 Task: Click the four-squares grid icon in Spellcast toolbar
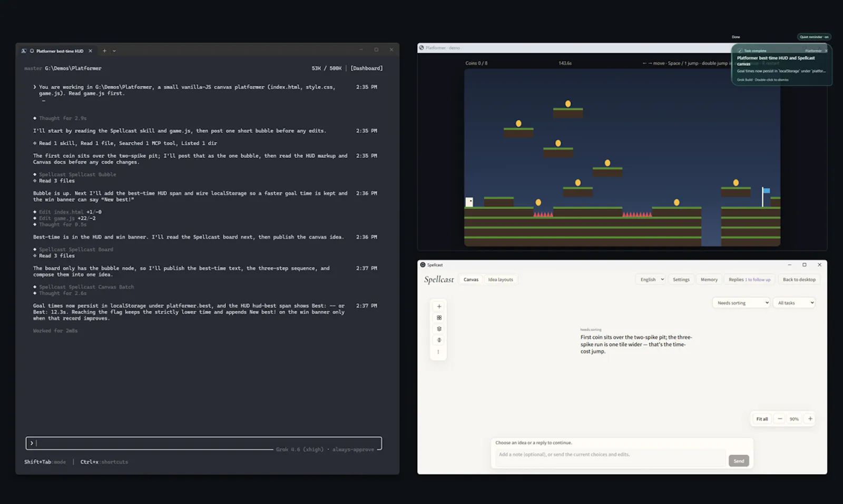[439, 318]
